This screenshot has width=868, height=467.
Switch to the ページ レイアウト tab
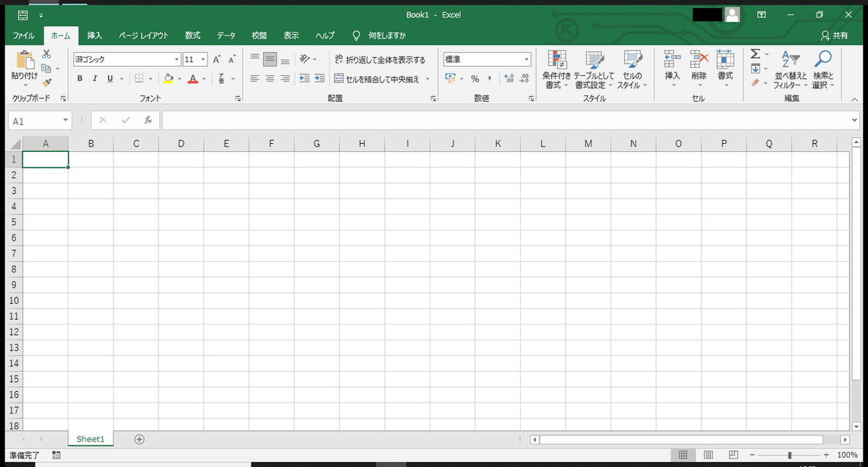point(143,35)
